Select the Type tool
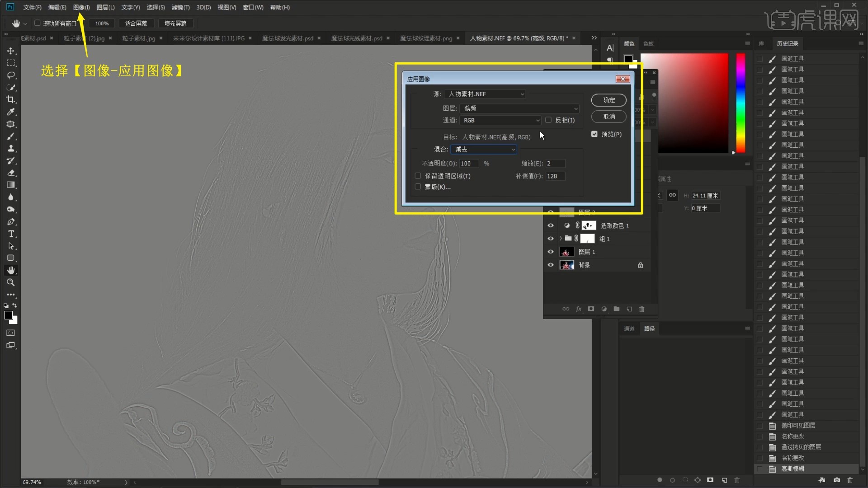The image size is (868, 488). [x=11, y=234]
